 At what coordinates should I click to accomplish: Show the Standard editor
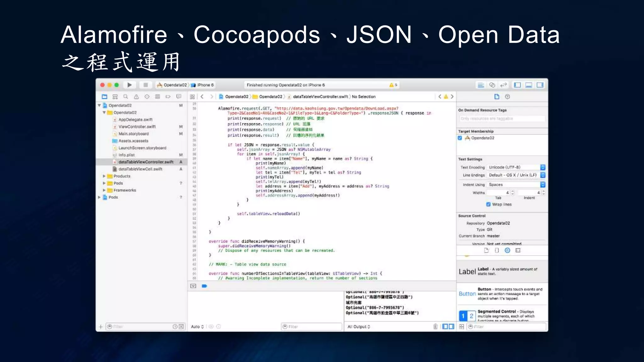[x=480, y=85]
